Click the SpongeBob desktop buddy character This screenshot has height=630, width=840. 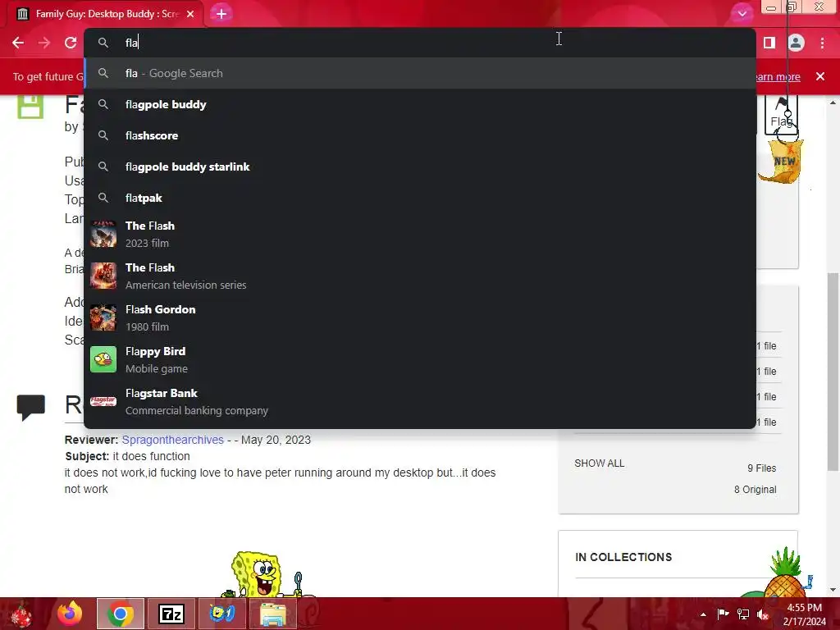(262, 574)
